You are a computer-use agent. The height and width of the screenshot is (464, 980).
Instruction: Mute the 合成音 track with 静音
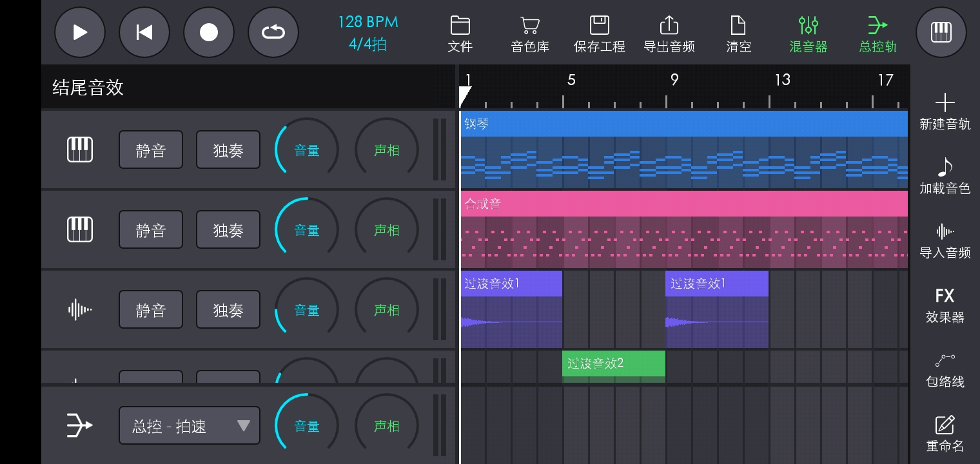click(151, 230)
